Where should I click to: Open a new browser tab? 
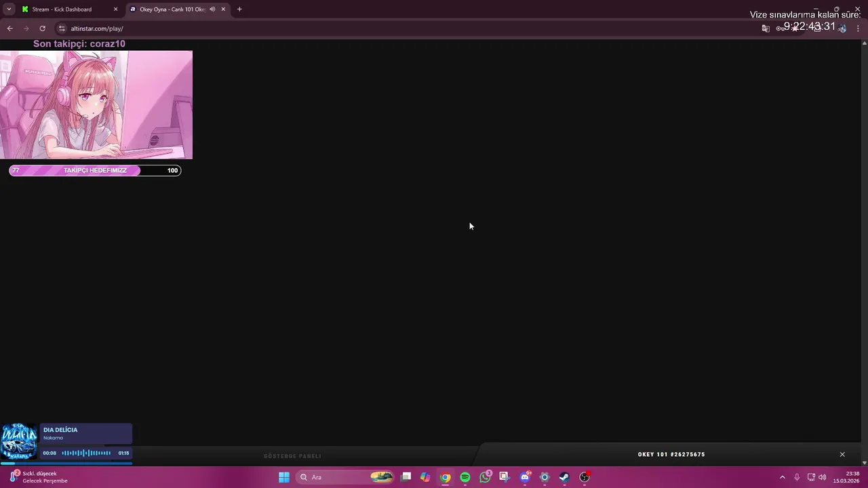239,9
